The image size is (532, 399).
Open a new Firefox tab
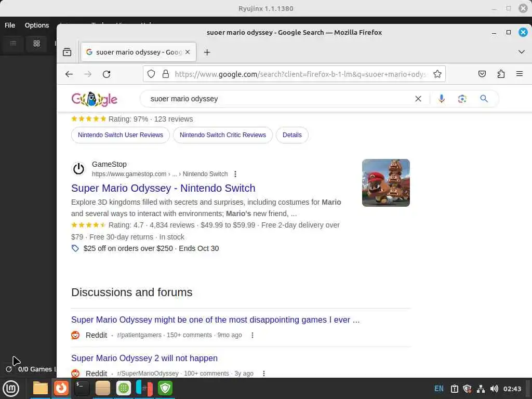[207, 52]
